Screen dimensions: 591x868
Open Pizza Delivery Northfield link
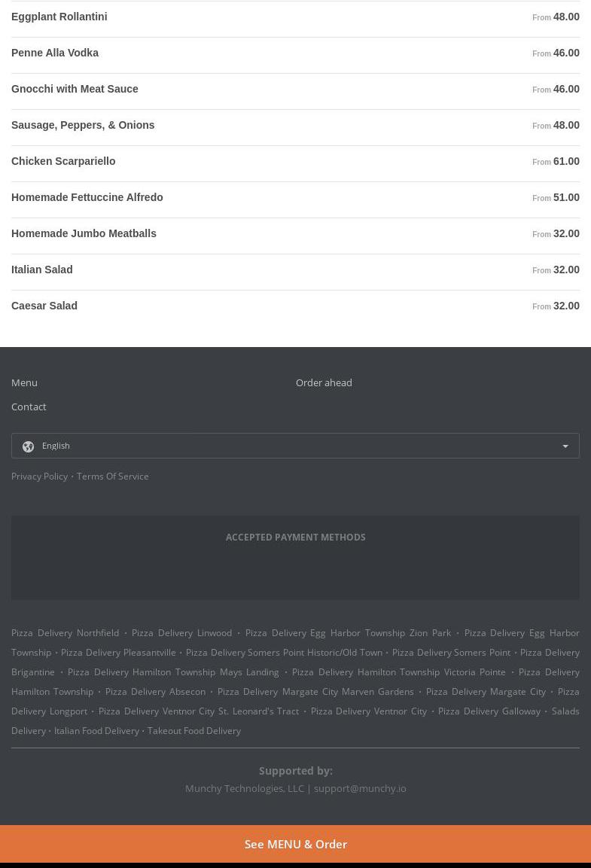click(x=65, y=632)
